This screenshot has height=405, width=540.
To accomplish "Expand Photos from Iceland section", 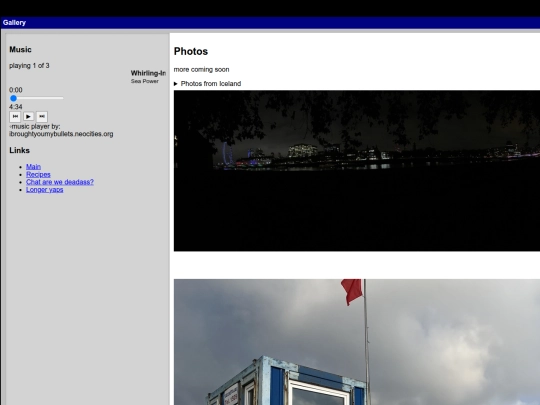I will tap(208, 84).
